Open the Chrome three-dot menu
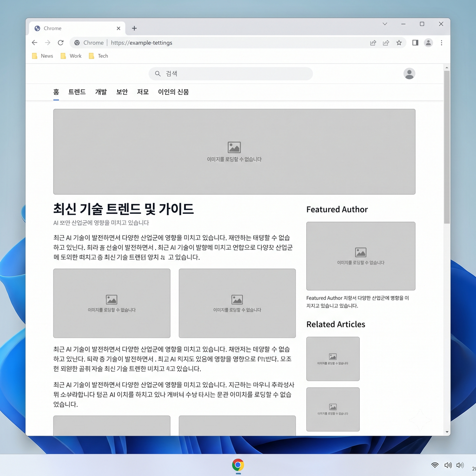Viewport: 476px width, 476px height. click(x=442, y=43)
